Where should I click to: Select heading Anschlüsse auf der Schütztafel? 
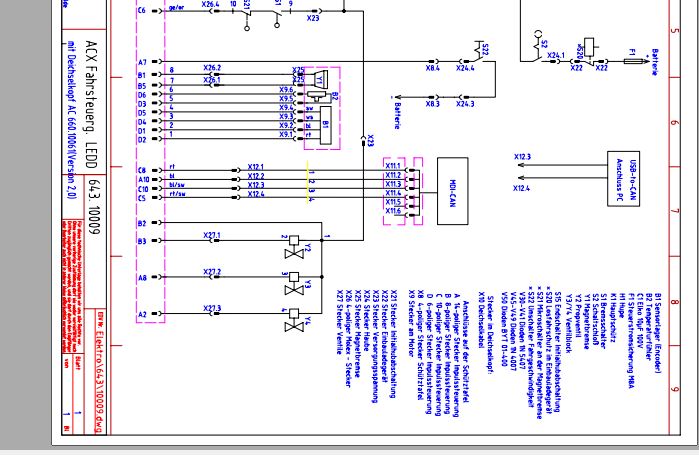click(465, 351)
